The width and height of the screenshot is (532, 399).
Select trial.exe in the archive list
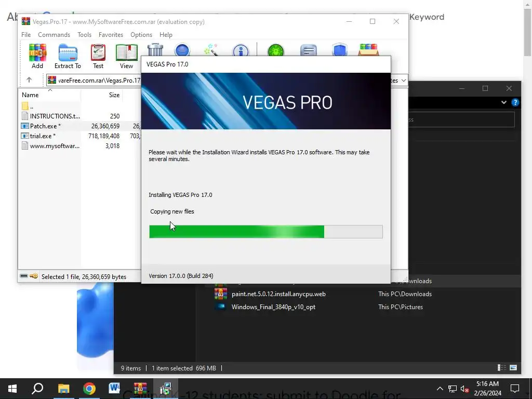click(80, 136)
